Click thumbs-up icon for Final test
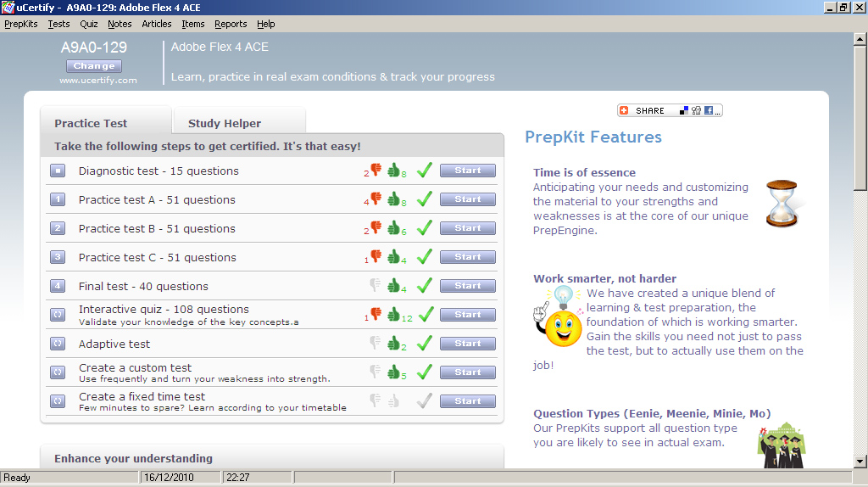The height and width of the screenshot is (487, 868). point(393,285)
